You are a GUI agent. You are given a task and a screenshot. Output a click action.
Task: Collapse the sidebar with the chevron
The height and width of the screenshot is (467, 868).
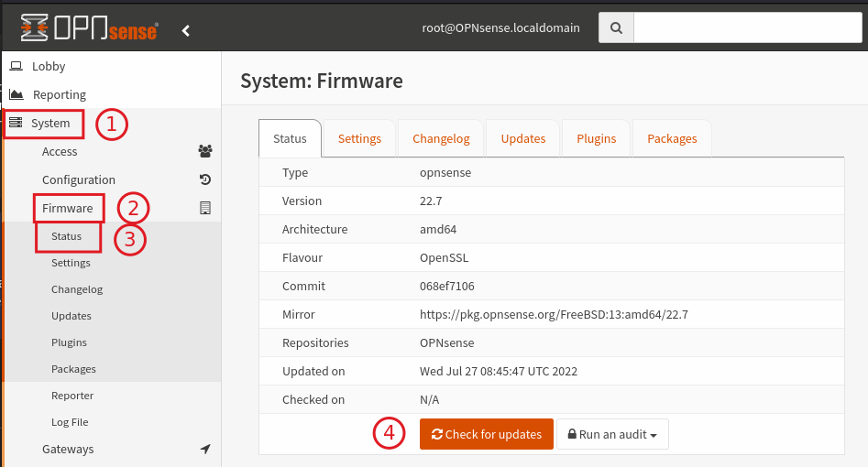click(186, 30)
